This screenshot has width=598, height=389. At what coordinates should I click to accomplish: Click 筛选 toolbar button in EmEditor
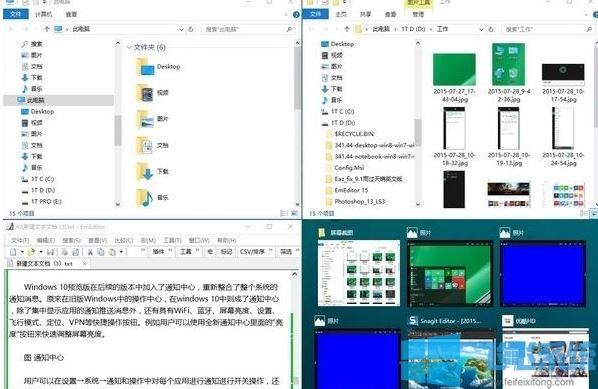pos(286,252)
